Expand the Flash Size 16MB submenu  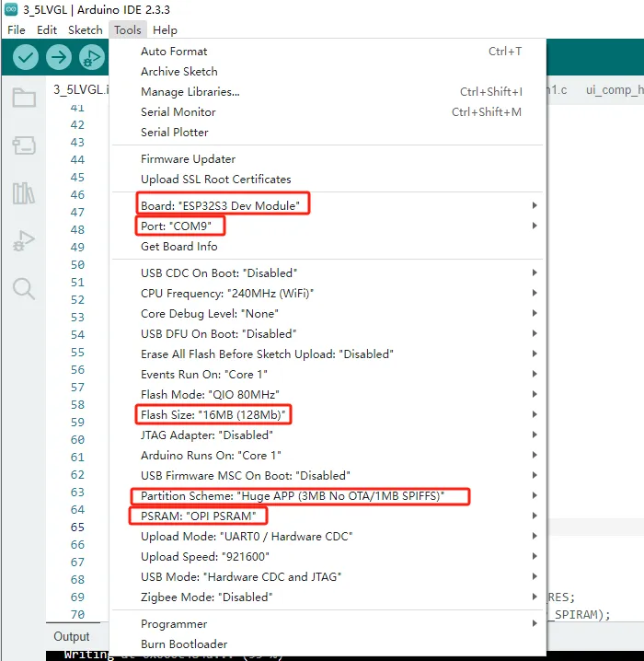pyautogui.click(x=328, y=415)
